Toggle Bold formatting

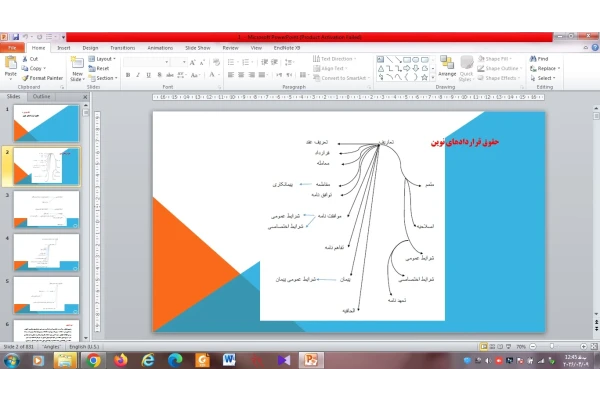click(128, 75)
